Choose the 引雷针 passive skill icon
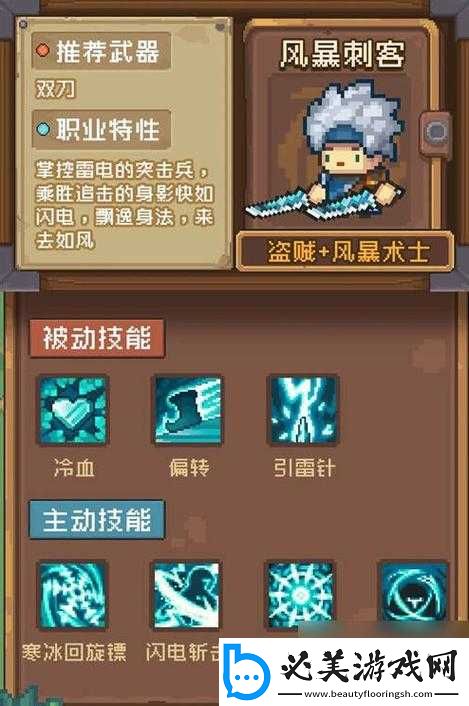 (x=303, y=410)
